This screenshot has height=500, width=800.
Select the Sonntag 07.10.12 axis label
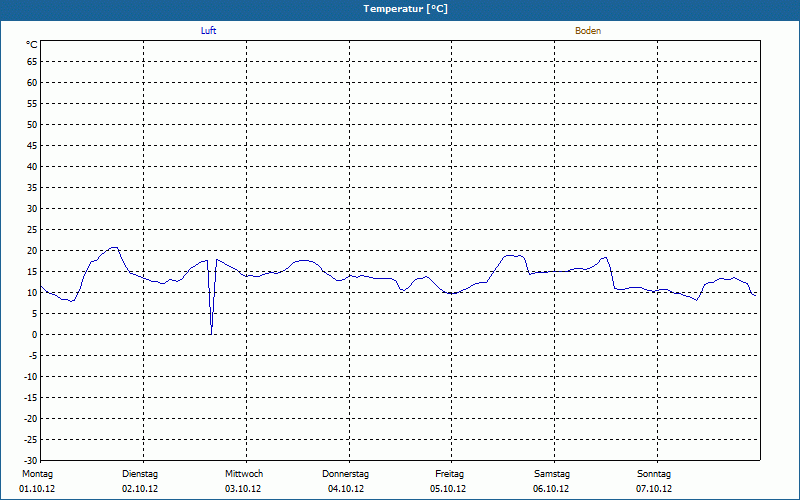pos(654,481)
